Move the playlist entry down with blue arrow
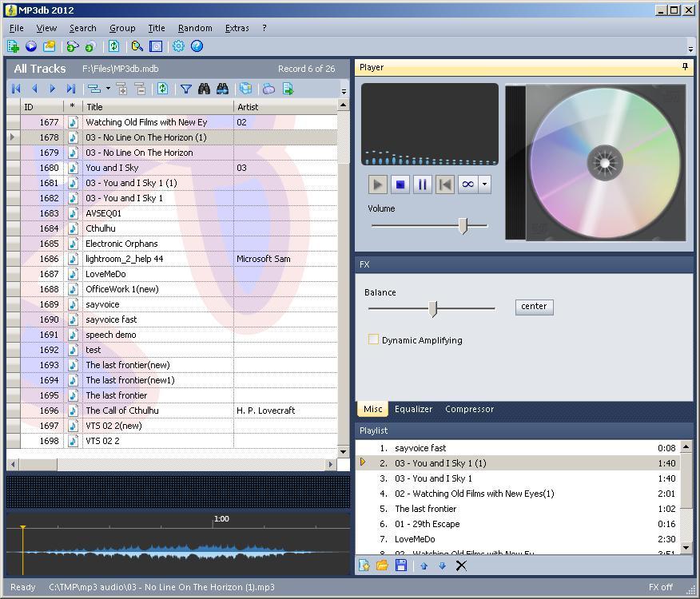The width and height of the screenshot is (700, 599). 442,566
